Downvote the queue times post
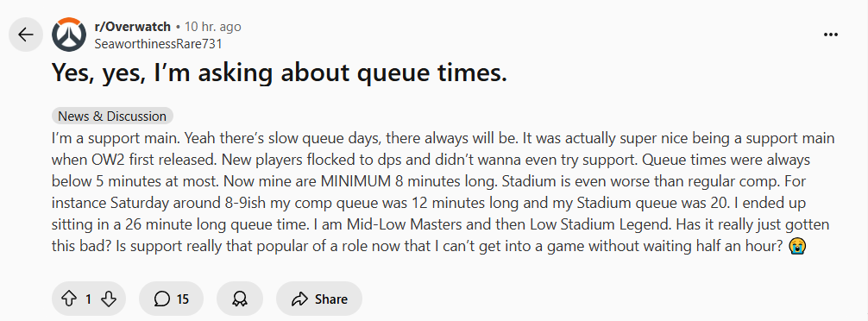The image size is (868, 321). click(109, 299)
